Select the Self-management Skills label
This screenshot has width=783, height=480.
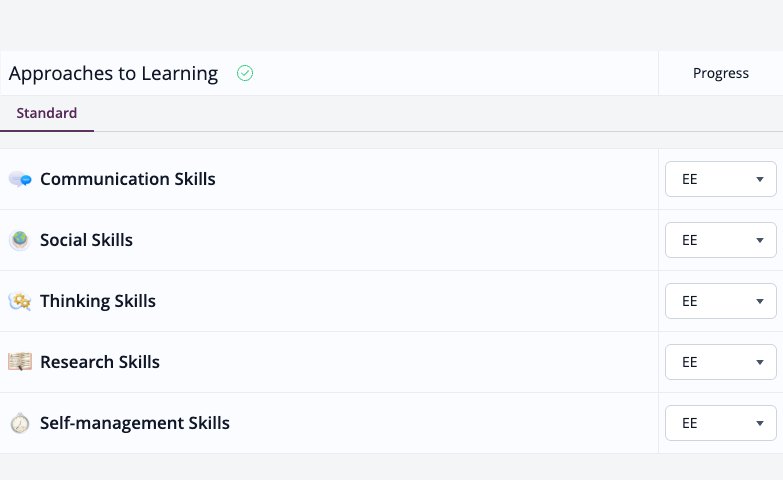click(x=135, y=423)
